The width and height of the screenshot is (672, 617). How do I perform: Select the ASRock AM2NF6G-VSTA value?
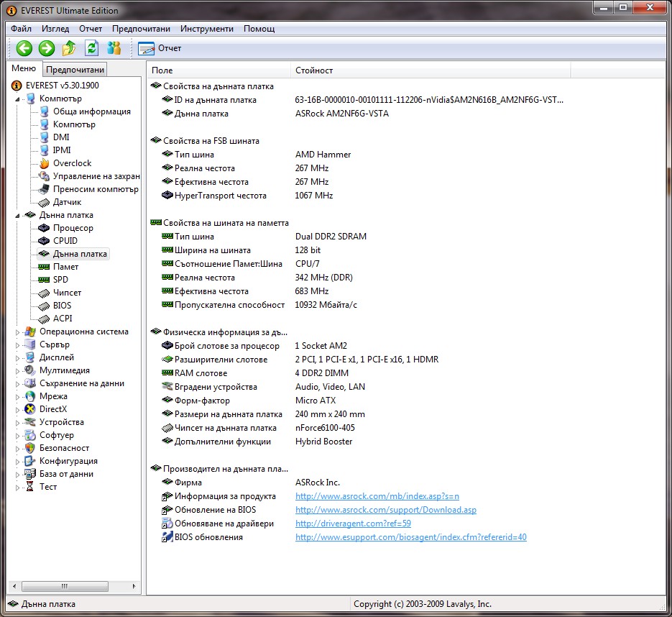pyautogui.click(x=342, y=114)
